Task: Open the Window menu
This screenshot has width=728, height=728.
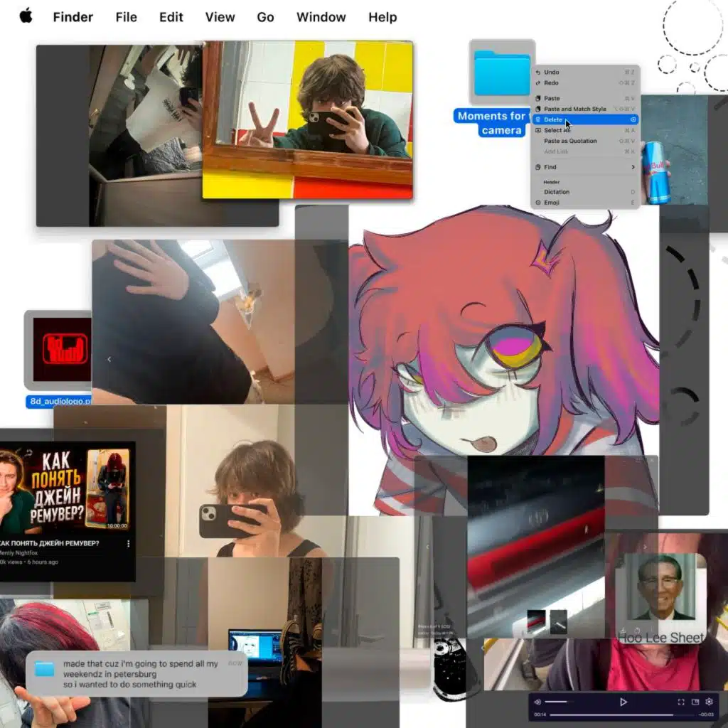Action: click(321, 17)
